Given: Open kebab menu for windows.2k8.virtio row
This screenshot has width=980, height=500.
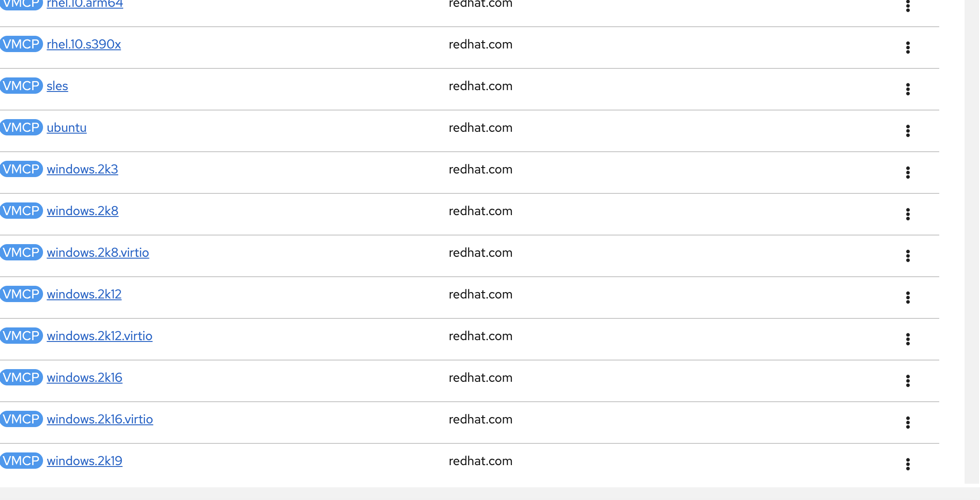Looking at the screenshot, I should [908, 256].
